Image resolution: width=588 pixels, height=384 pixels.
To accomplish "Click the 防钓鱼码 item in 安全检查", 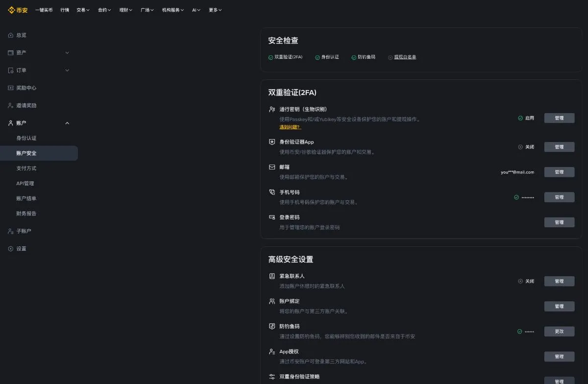I will [x=363, y=57].
